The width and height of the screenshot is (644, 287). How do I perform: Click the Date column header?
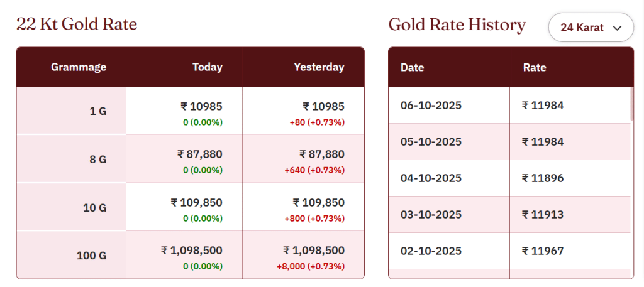point(413,68)
